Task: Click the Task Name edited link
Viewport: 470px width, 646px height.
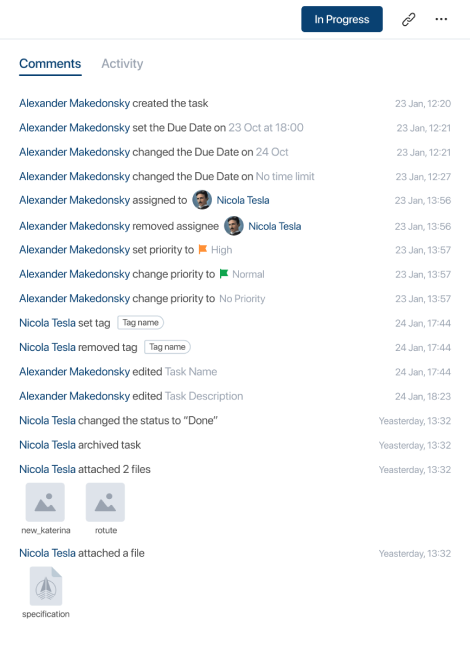Action: 191,372
